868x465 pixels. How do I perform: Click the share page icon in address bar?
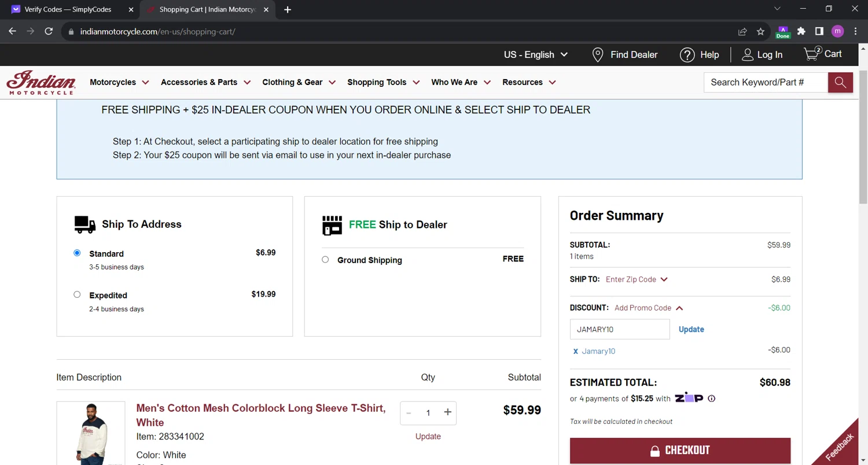(742, 32)
